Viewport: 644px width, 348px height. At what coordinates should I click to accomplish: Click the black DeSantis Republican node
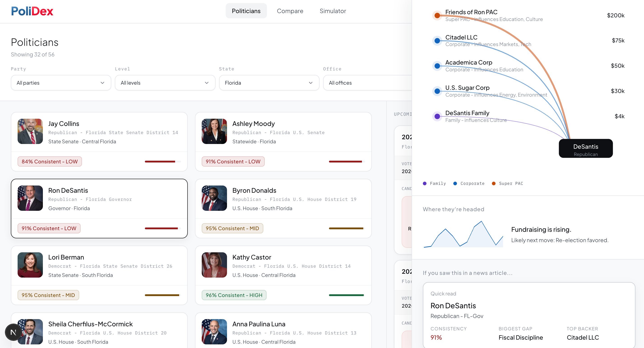point(586,148)
